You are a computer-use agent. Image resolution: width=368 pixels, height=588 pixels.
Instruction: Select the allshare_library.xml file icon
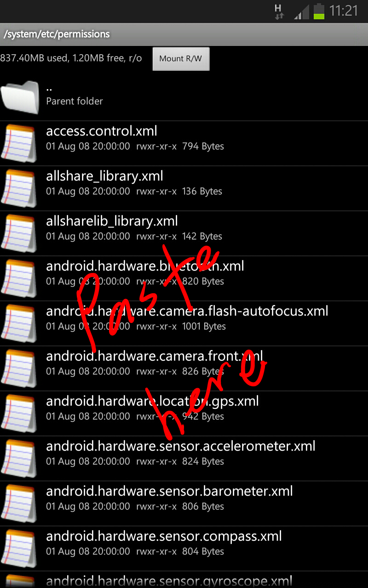pyautogui.click(x=18, y=188)
